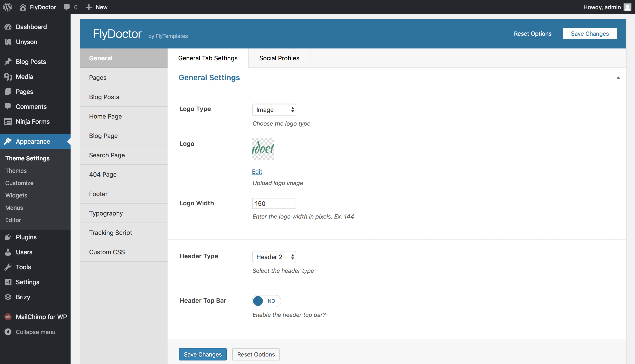Open Customize under Appearance
The height and width of the screenshot is (364, 635).
point(19,183)
